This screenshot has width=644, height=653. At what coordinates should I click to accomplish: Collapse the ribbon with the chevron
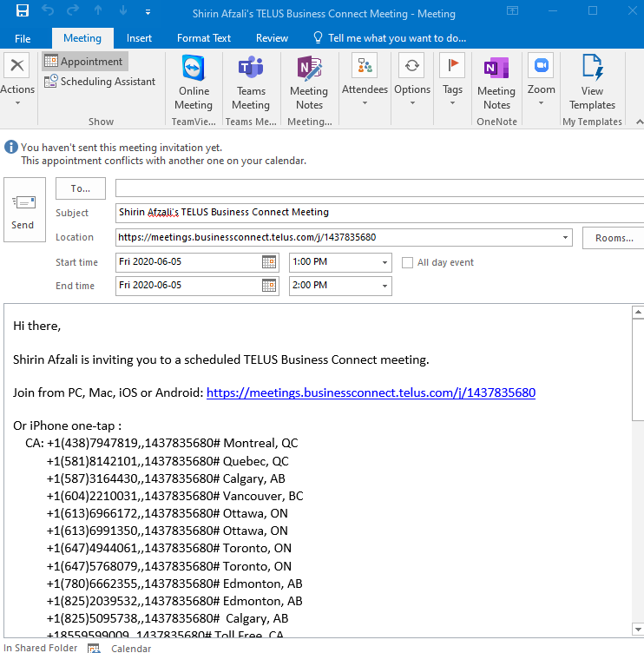point(640,122)
